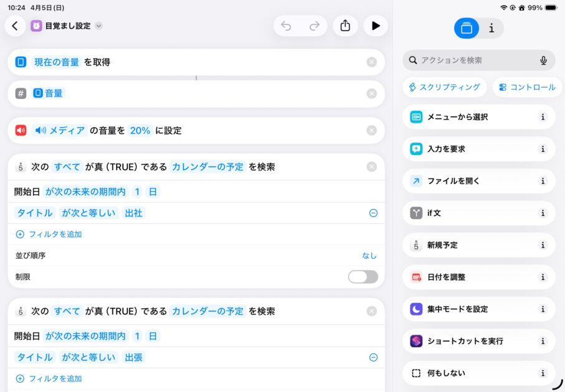Switch to the action library tab
565x392 pixels.
pos(467,28)
